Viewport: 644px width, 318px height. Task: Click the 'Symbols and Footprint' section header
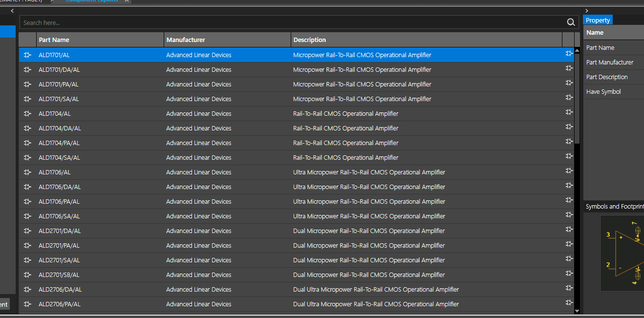614,206
